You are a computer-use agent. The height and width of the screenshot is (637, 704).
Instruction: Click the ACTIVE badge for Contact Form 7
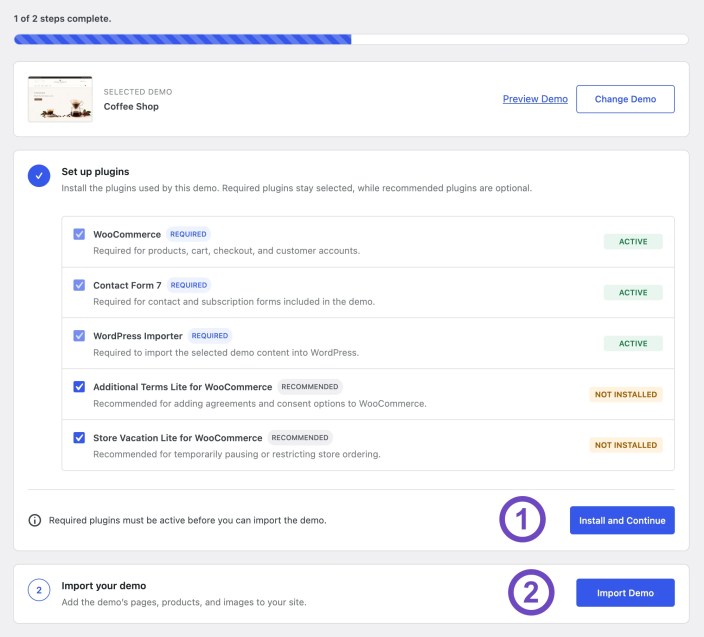[633, 292]
